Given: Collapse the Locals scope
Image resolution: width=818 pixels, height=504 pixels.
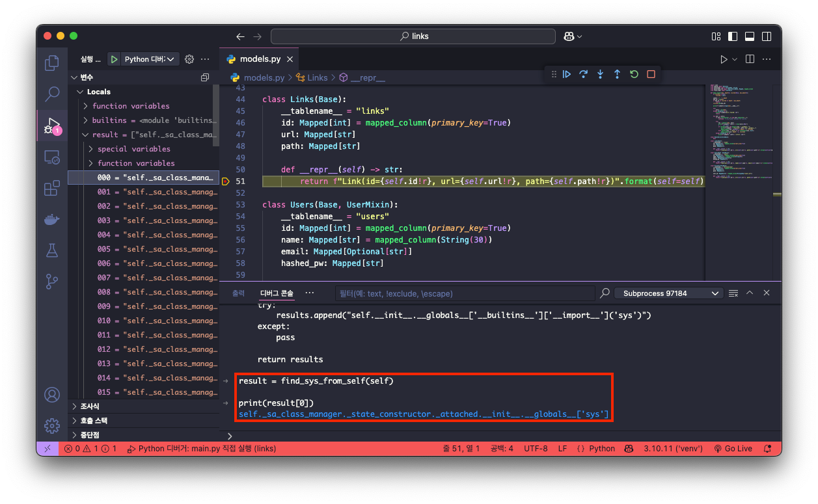Looking at the screenshot, I should [x=81, y=92].
